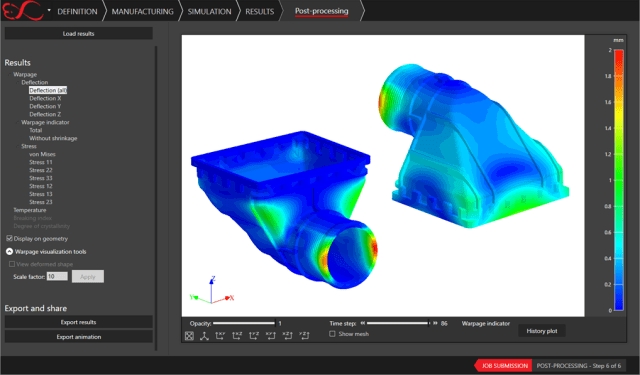Click the Opacity slider
Image resolution: width=640 pixels, height=375 pixels.
(244, 323)
